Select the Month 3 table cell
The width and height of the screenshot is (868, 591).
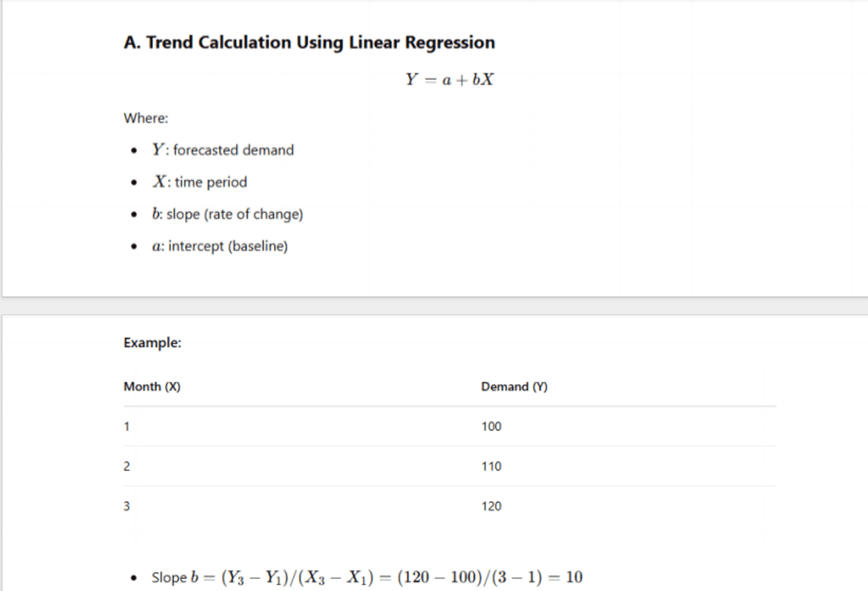point(127,506)
